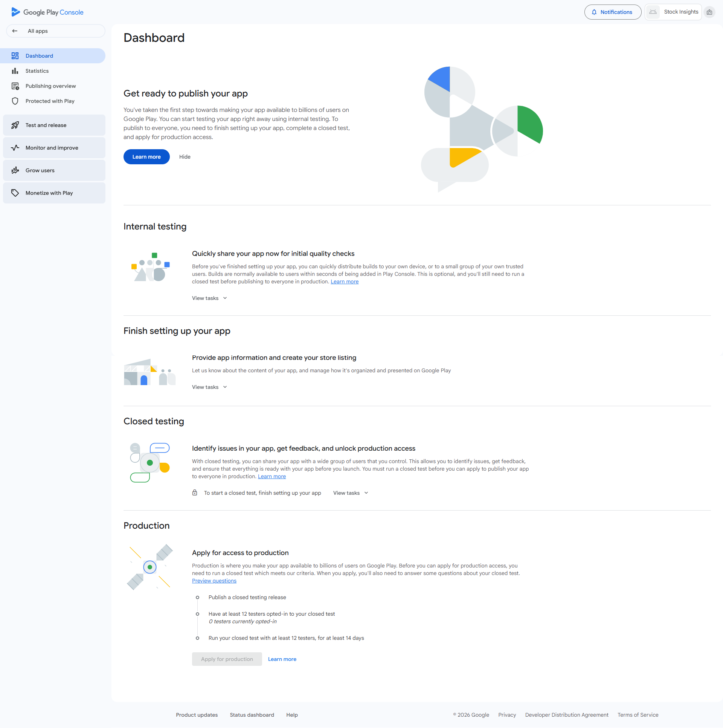Click the Internal testing illustration

pos(151,267)
